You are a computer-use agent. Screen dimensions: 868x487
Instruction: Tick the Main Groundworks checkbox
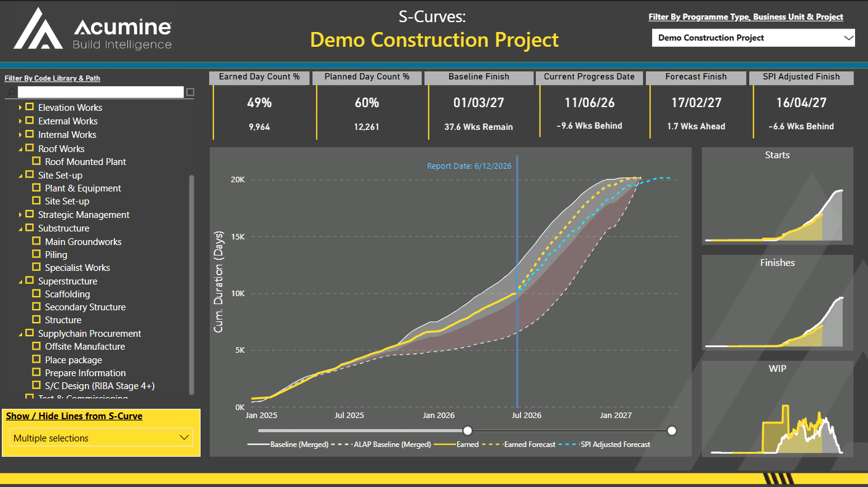(x=36, y=241)
